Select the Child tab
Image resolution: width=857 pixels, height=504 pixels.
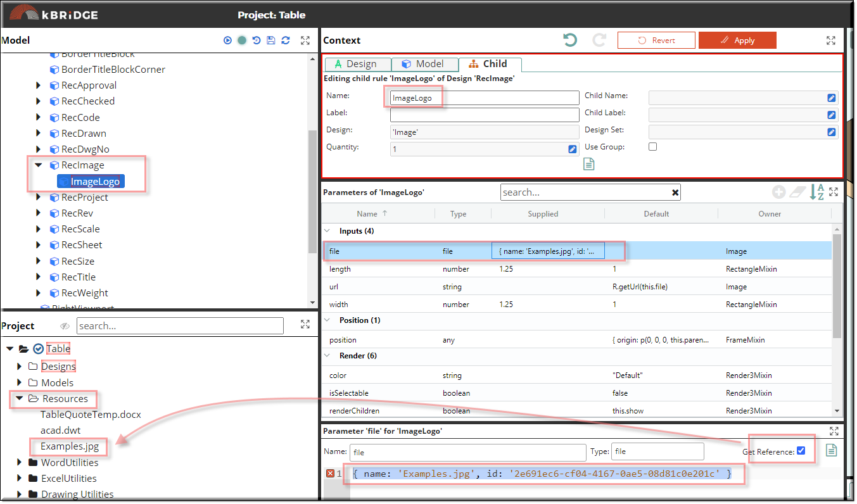(490, 64)
